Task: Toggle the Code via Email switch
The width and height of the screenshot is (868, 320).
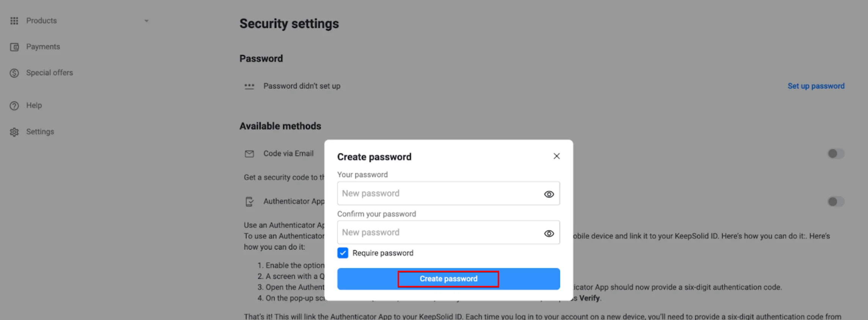Action: [835, 154]
